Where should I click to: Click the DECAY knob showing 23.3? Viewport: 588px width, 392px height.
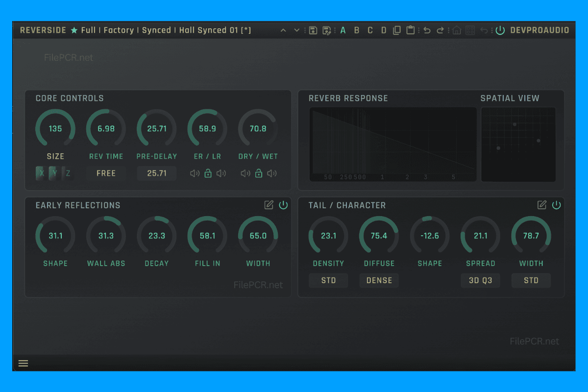(157, 236)
